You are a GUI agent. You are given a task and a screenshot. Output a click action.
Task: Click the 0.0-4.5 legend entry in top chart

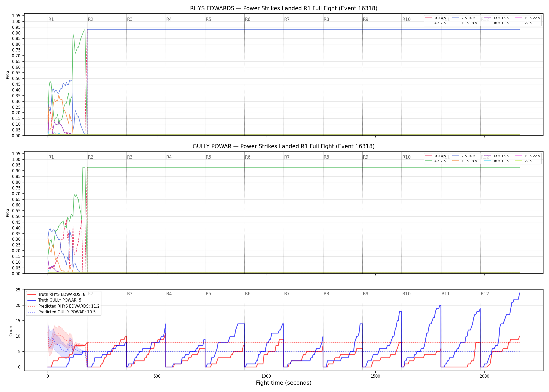click(436, 18)
